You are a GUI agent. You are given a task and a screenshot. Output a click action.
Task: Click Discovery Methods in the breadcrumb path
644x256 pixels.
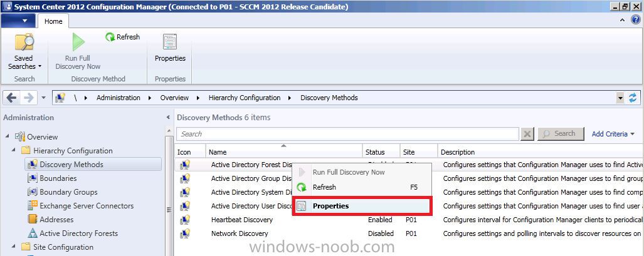329,98
